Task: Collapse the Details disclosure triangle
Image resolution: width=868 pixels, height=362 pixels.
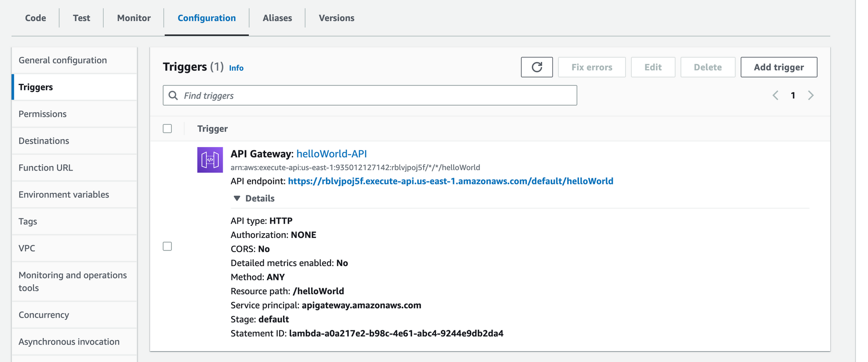Action: (x=237, y=198)
